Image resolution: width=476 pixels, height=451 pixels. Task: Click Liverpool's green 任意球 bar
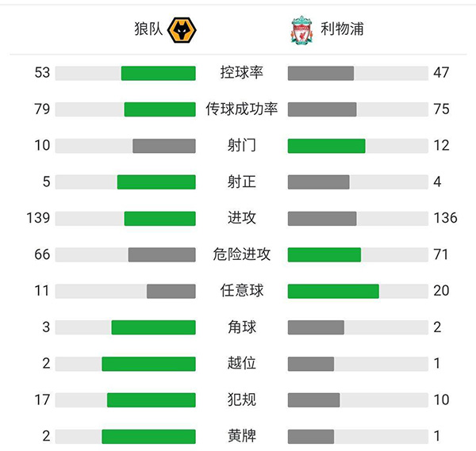(x=333, y=291)
